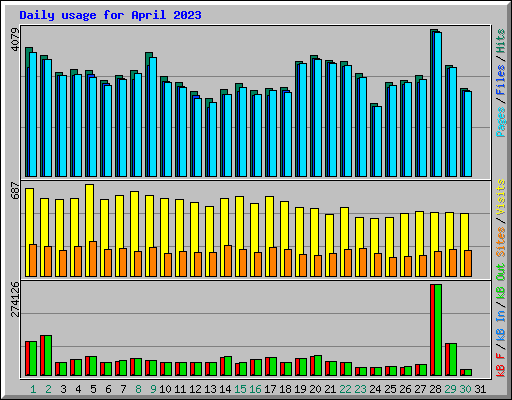Click day label 16 on the x-axis

click(255, 389)
